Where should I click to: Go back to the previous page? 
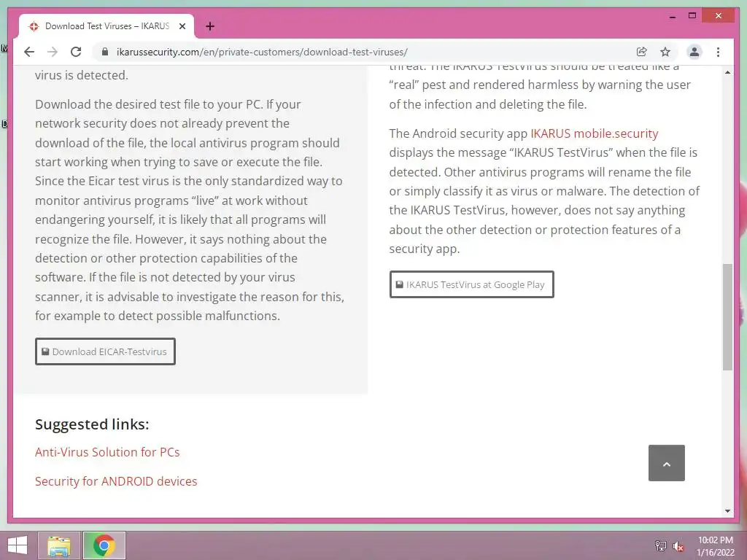29,52
